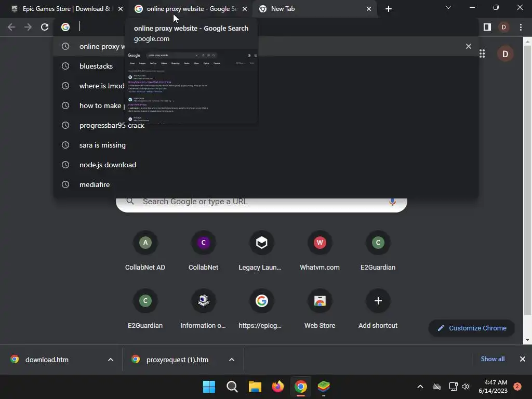Select the bluestacks suggestion
Image resolution: width=532 pixels, height=399 pixels.
[x=266, y=66]
